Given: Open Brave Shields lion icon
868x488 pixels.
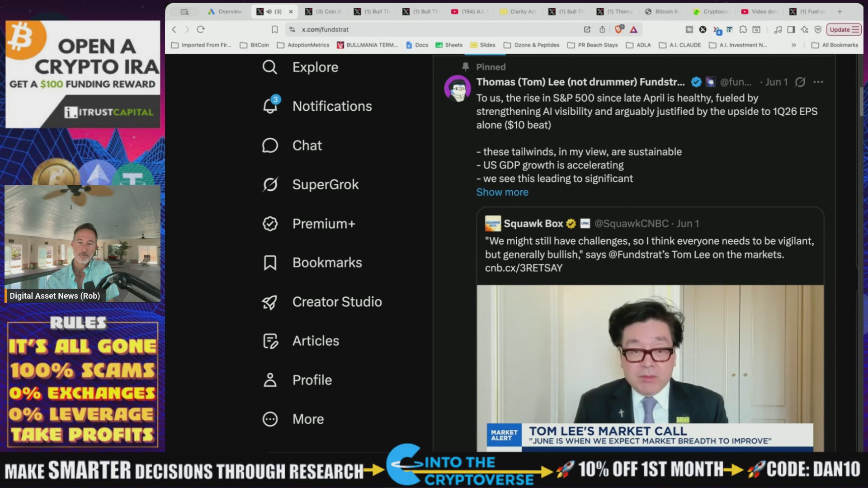Looking at the screenshot, I should pos(619,29).
